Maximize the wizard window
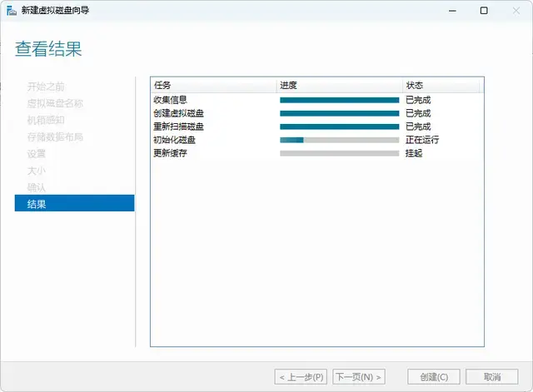The image size is (533, 392). 484,11
